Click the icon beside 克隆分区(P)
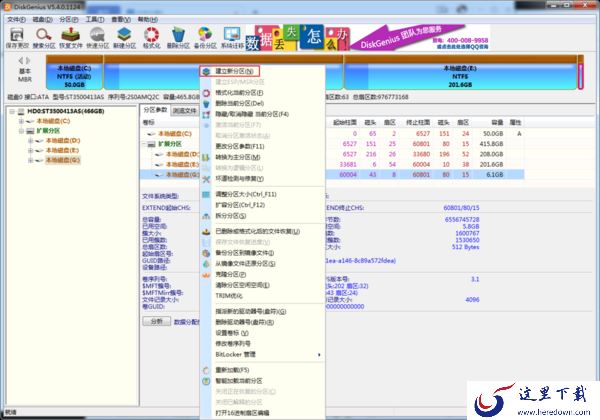The width and height of the screenshot is (600, 420). (x=206, y=275)
